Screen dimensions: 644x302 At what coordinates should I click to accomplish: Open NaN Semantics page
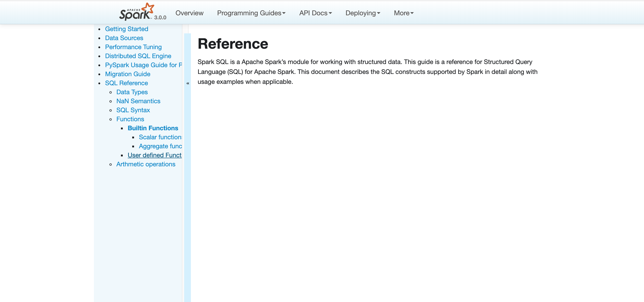pos(138,101)
